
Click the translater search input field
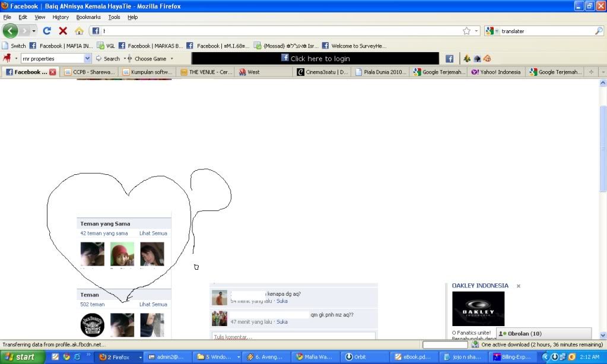546,31
